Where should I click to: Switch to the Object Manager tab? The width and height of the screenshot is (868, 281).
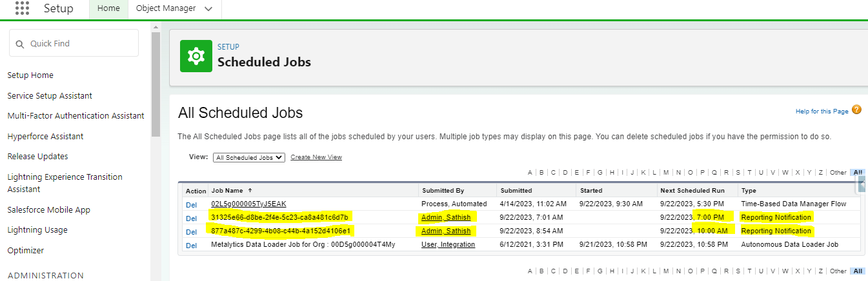point(165,9)
